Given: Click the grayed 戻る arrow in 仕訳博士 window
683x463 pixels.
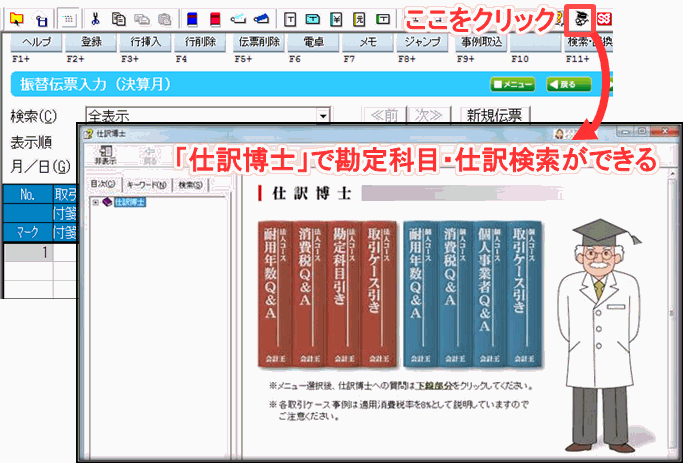Looking at the screenshot, I should pyautogui.click(x=150, y=155).
